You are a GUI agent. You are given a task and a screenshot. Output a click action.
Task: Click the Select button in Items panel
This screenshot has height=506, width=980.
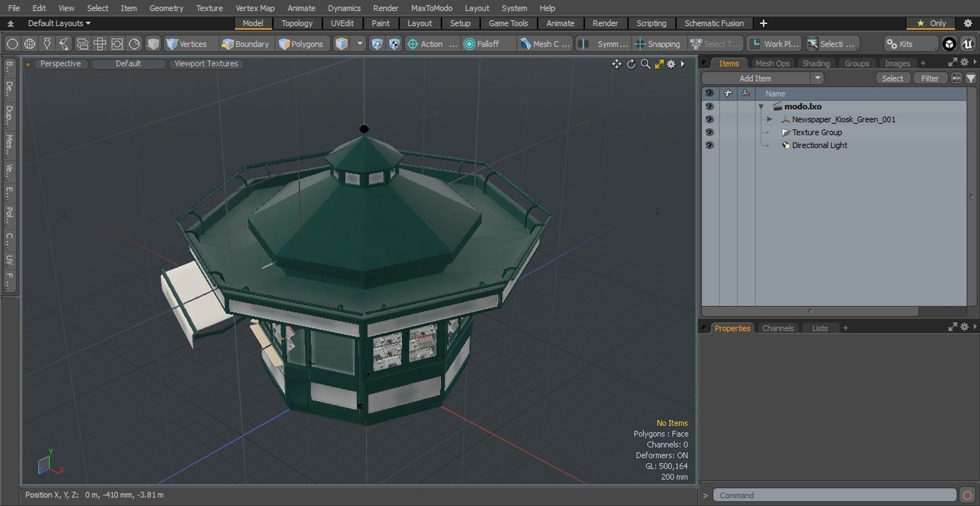(893, 78)
